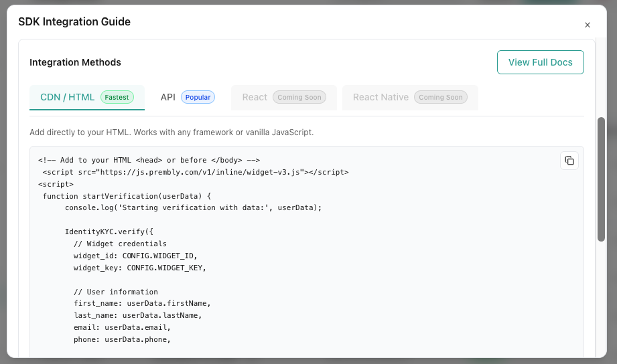Click the widget_key config line
The height and width of the screenshot is (364, 617).
pyautogui.click(x=140, y=268)
